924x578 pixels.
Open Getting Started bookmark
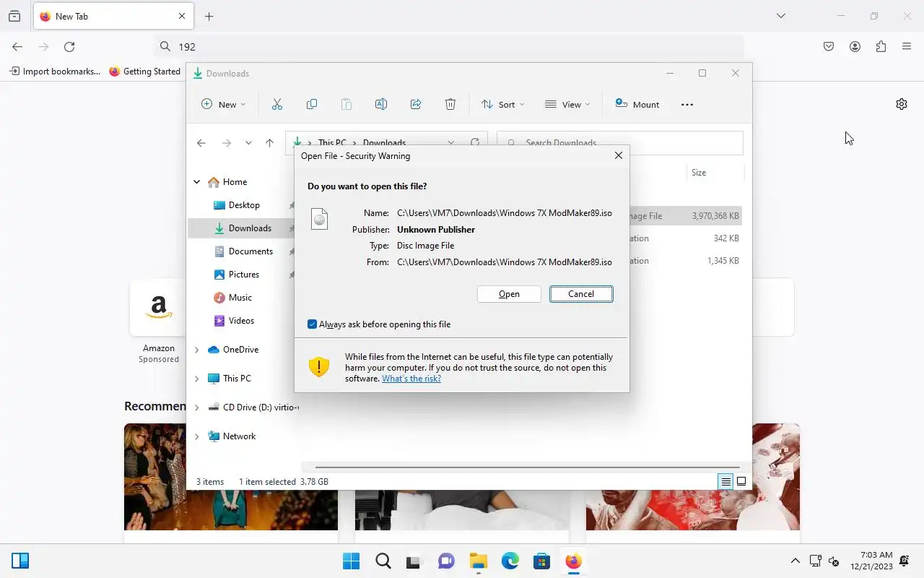click(145, 72)
